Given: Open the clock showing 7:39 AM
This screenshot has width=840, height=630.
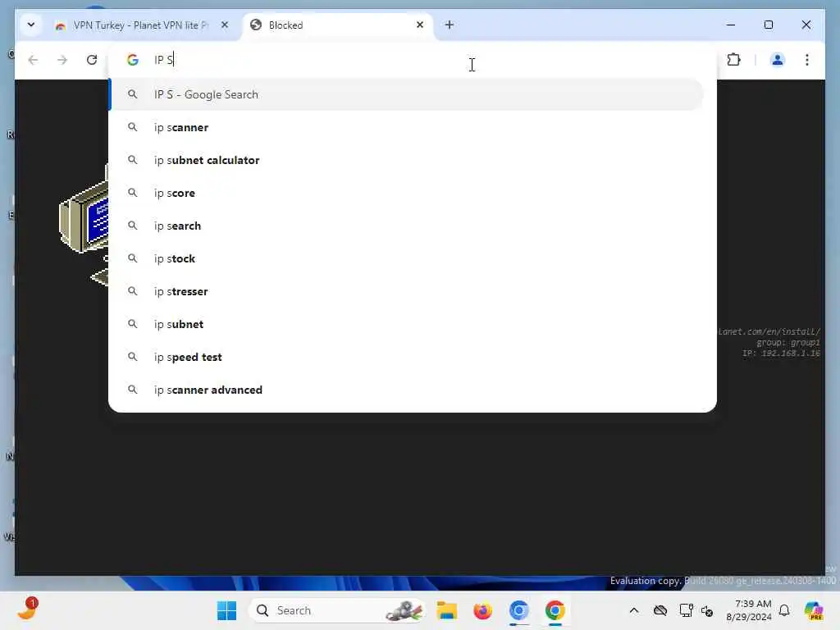Looking at the screenshot, I should click(x=749, y=610).
